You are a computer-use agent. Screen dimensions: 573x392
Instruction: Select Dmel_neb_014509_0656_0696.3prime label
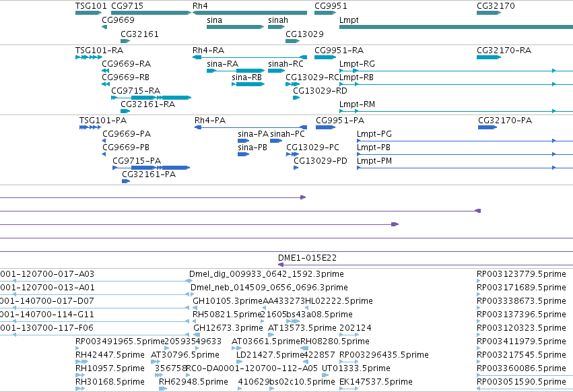click(269, 288)
